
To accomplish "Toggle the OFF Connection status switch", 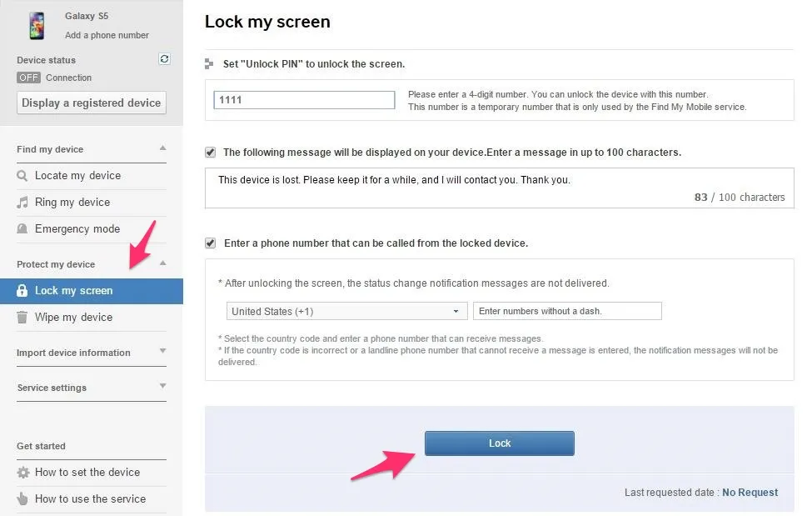I will tap(28, 78).
